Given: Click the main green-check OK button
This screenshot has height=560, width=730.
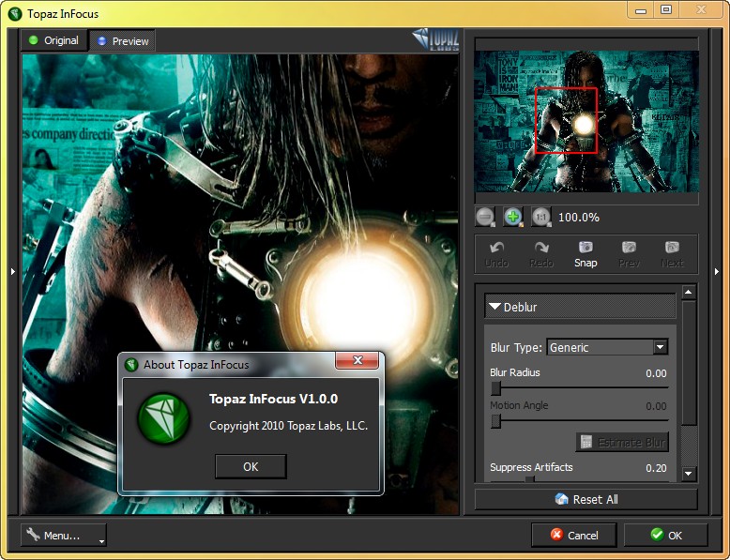Looking at the screenshot, I should [x=666, y=535].
